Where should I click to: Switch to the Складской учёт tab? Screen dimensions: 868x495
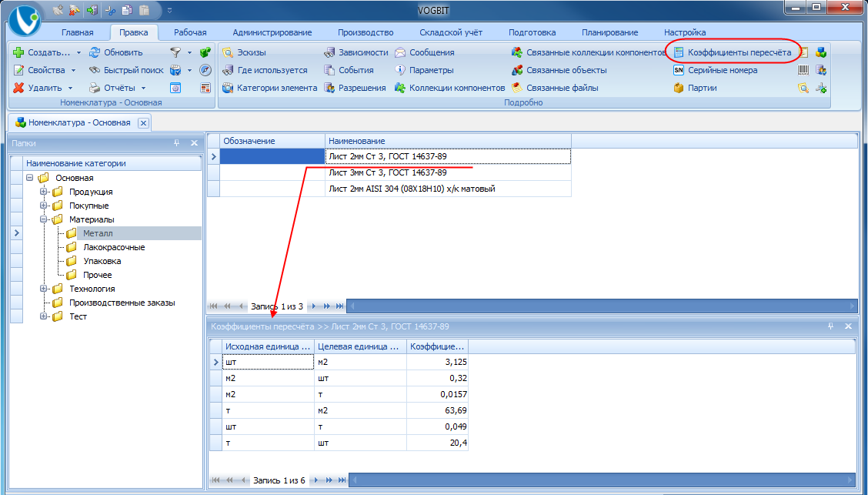pyautogui.click(x=451, y=32)
